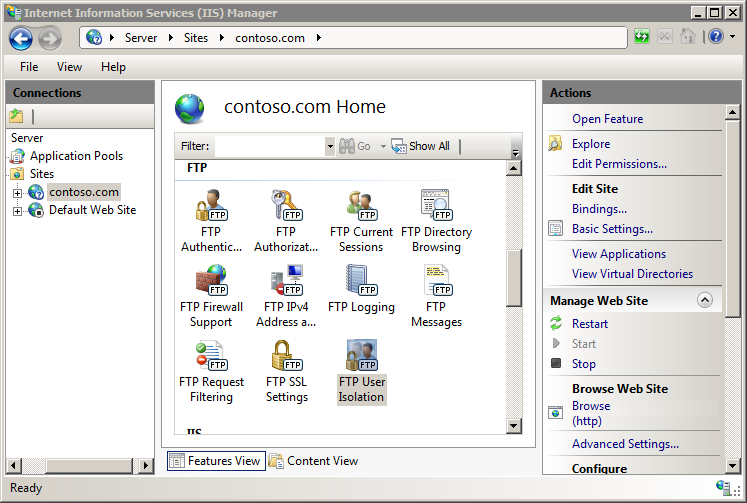Open the FTP Current Sessions icon
The height and width of the screenshot is (503, 747).
(x=361, y=205)
